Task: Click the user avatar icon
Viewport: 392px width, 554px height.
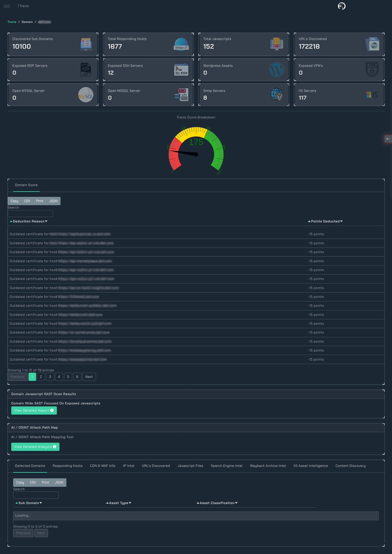Action: 342,6
